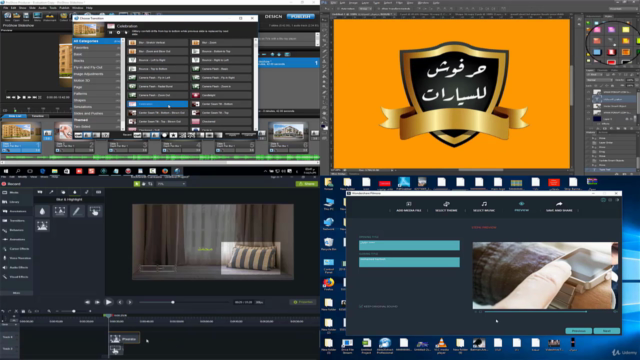Play ProShow slideshow preview
This screenshot has width=640, height=360.
pyautogui.click(x=19, y=98)
